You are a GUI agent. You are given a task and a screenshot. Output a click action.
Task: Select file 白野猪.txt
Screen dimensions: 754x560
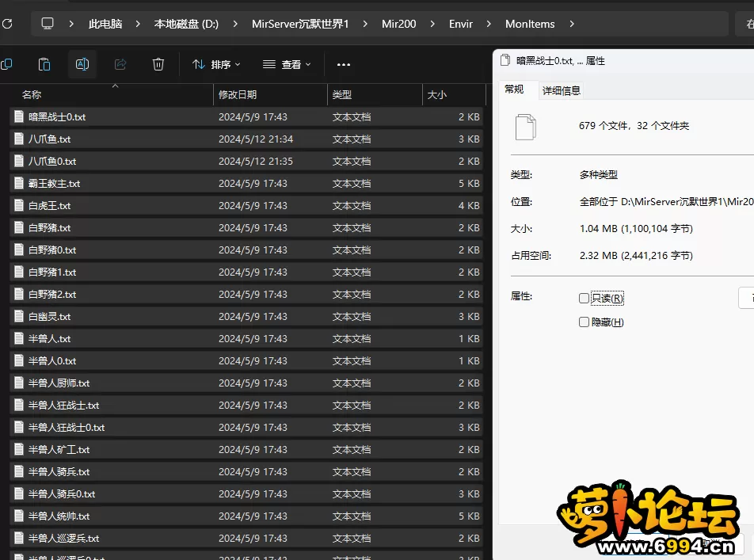pyautogui.click(x=246, y=227)
